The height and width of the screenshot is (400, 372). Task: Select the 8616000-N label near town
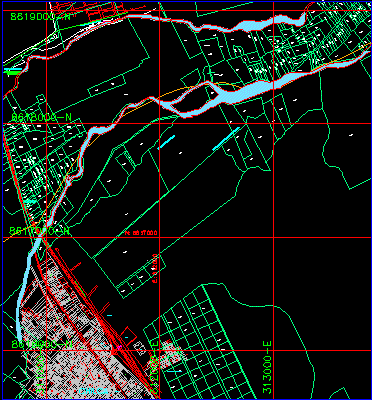click(42, 344)
